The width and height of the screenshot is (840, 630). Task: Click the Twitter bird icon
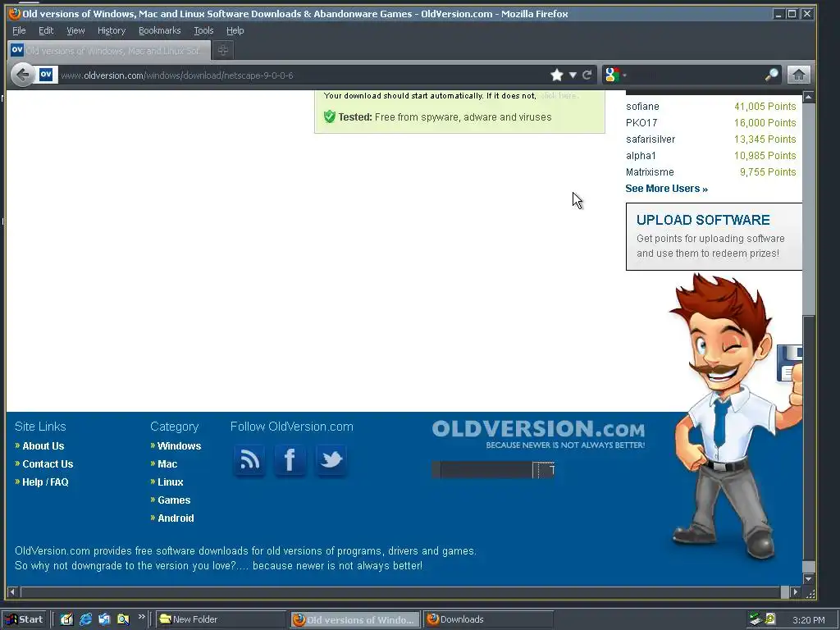(x=331, y=460)
